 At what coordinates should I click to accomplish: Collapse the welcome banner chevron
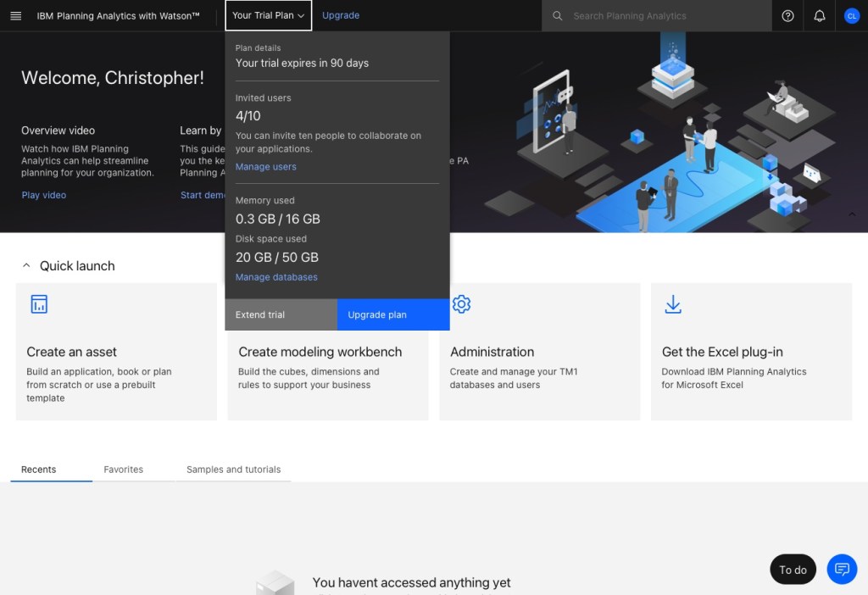(x=852, y=214)
